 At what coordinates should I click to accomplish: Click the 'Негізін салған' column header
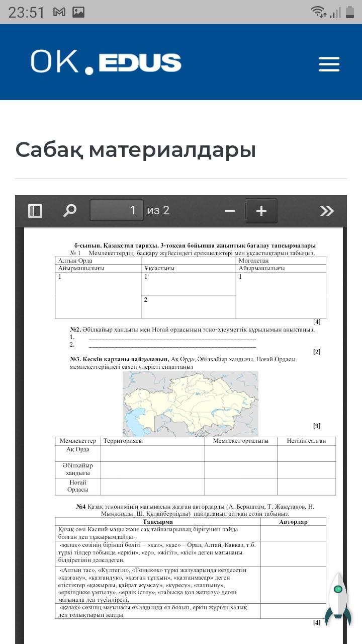[x=307, y=441]
